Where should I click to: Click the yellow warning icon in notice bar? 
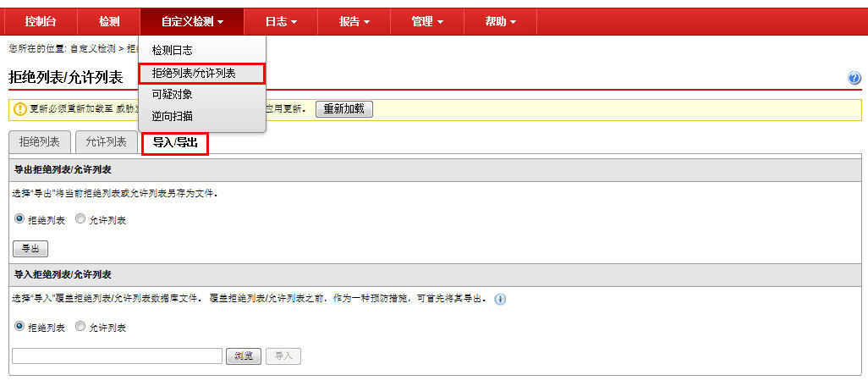(20, 109)
